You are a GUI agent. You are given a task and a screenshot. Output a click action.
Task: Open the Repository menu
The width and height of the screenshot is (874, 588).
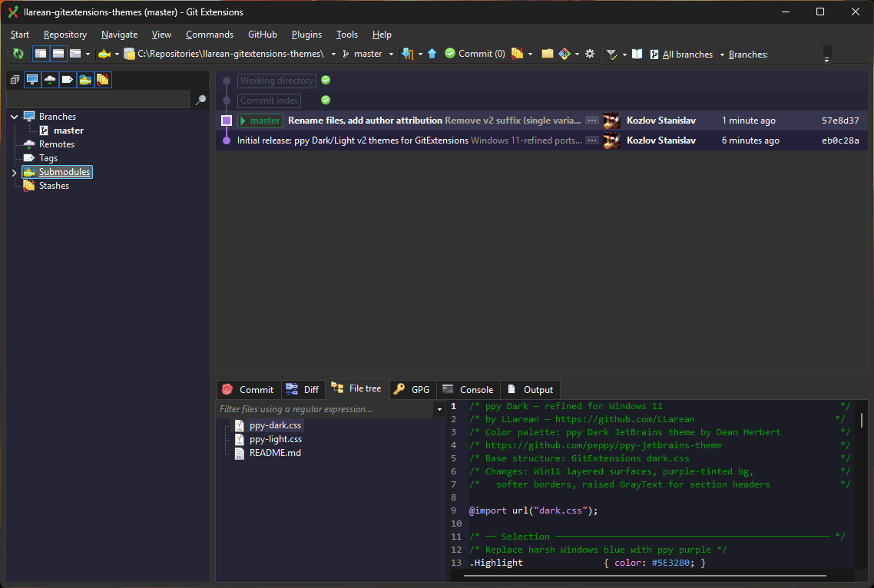pyautogui.click(x=65, y=35)
